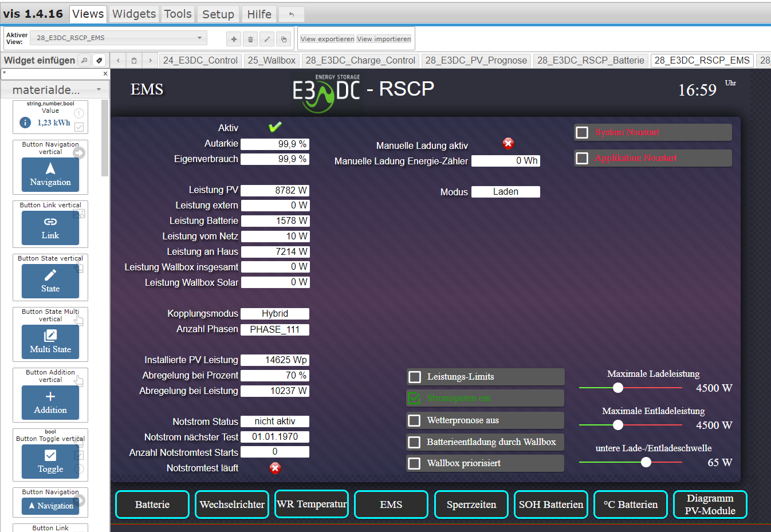Open the Aktiver View dropdown
The image size is (771, 532).
[x=119, y=38]
